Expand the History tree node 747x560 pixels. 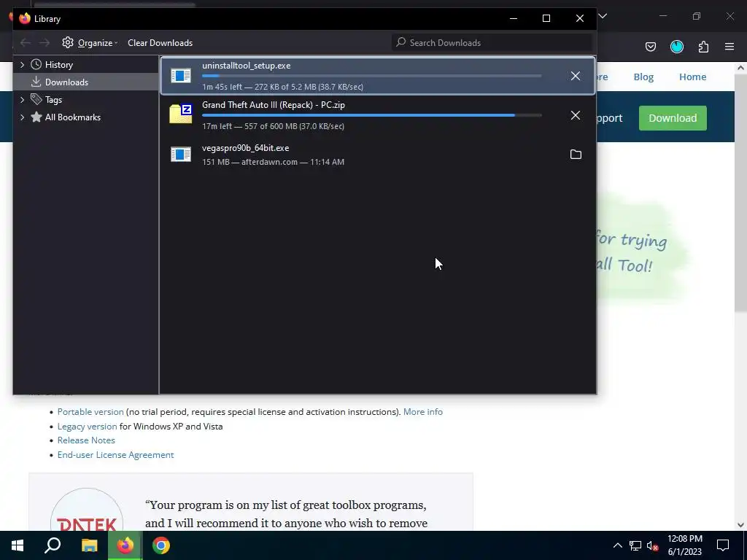tap(22, 64)
